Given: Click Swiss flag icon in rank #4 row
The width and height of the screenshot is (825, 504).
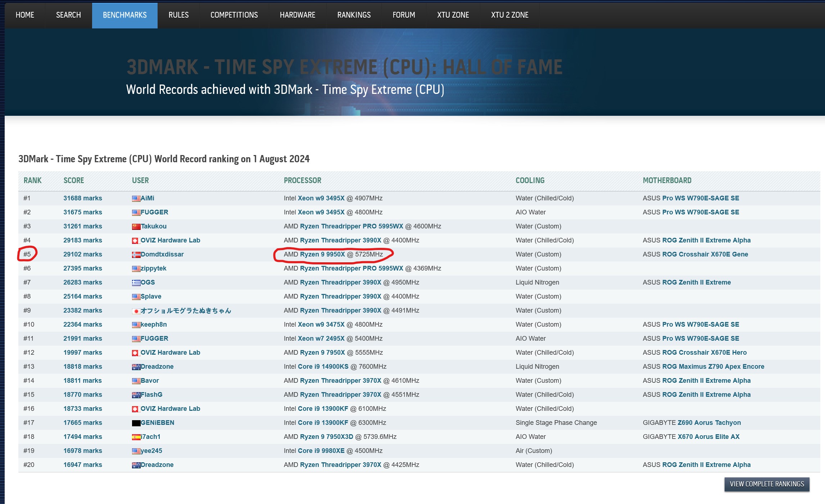Looking at the screenshot, I should click(x=135, y=241).
